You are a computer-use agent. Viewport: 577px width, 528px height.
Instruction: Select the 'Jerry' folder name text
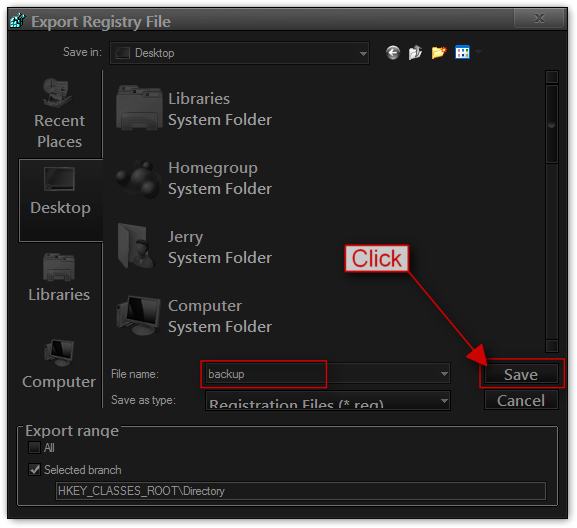tap(185, 238)
